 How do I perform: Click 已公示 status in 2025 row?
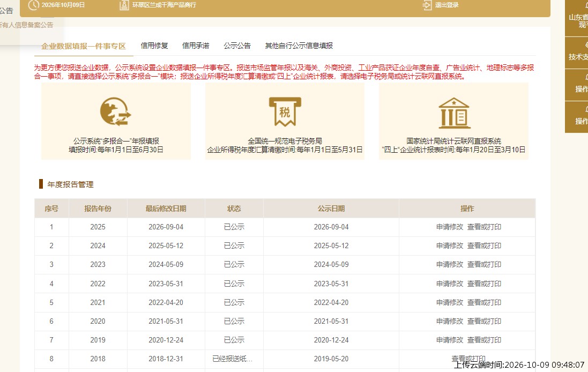click(234, 227)
